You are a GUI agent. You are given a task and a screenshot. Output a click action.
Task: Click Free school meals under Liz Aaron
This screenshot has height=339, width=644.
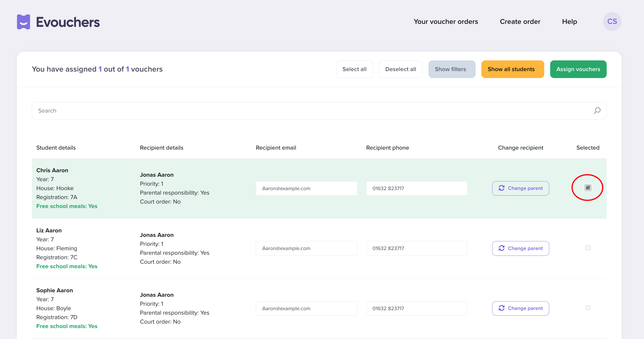pos(67,266)
